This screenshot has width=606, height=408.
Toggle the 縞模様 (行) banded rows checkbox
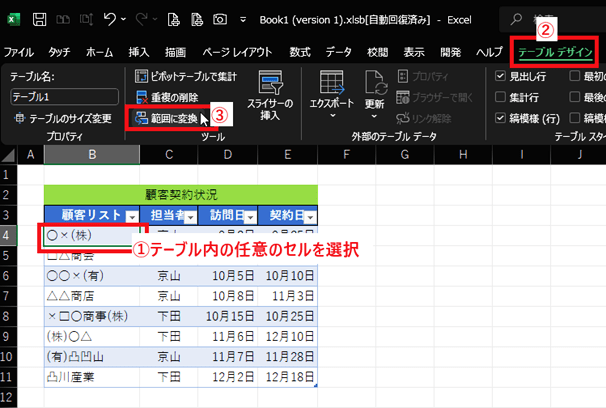click(x=501, y=118)
